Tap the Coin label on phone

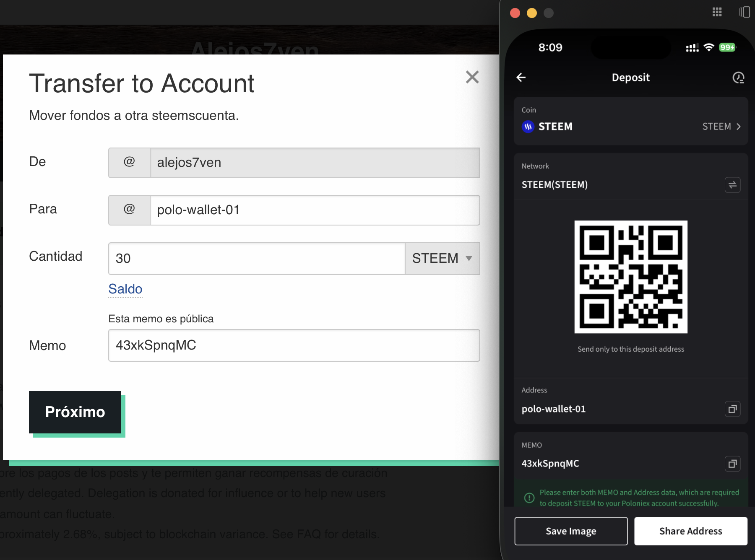pyautogui.click(x=529, y=110)
